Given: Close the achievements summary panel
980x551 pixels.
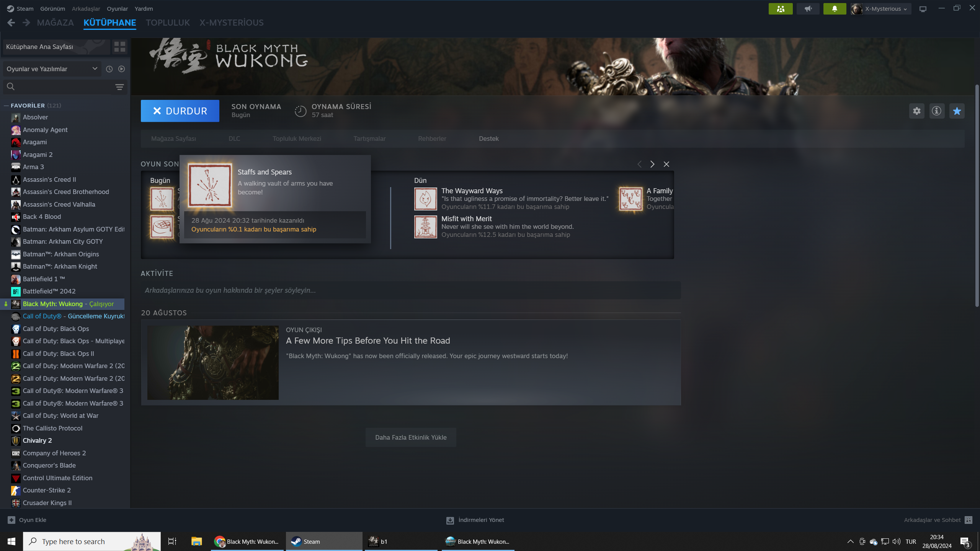Looking at the screenshot, I should 666,164.
